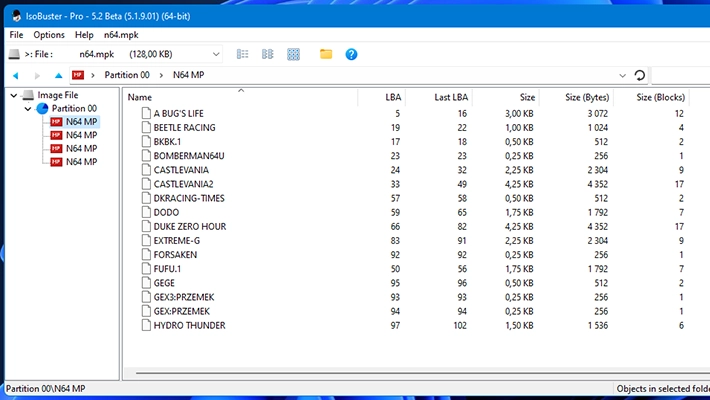
Task: Select the DODO file
Action: 166,212
